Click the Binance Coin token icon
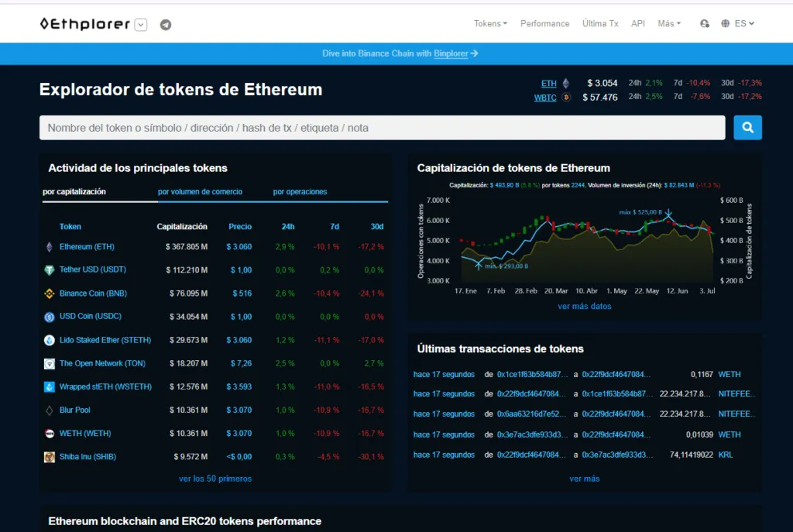The width and height of the screenshot is (793, 532). tap(50, 293)
